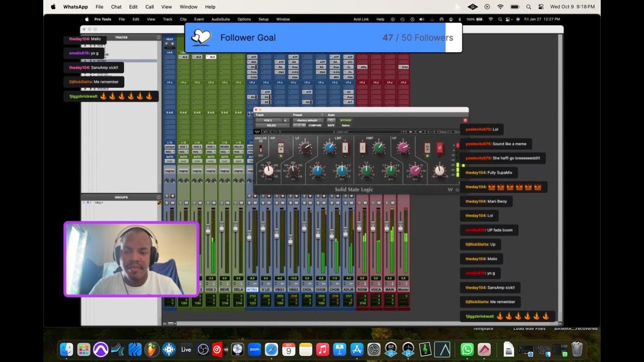Open the WhatsApp Chat menu
The width and height of the screenshot is (644, 362).
(116, 7)
